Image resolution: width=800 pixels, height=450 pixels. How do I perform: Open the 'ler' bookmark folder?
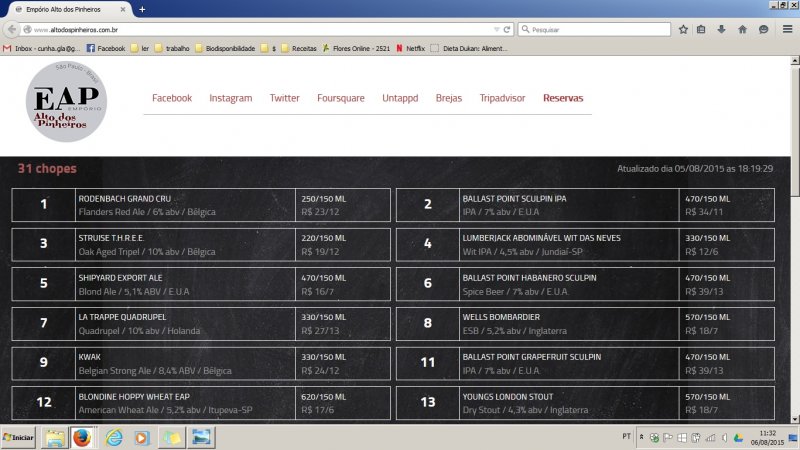point(140,48)
